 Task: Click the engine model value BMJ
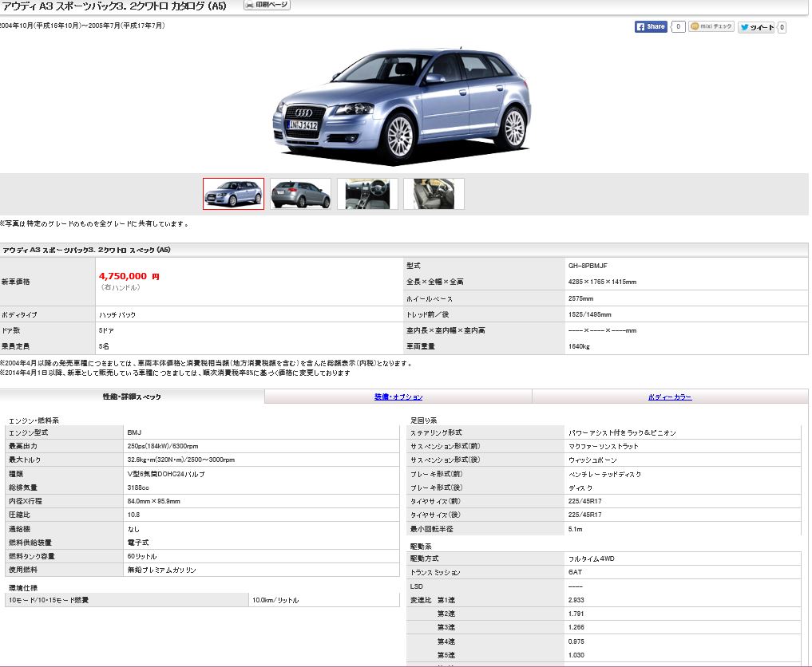[x=134, y=432]
